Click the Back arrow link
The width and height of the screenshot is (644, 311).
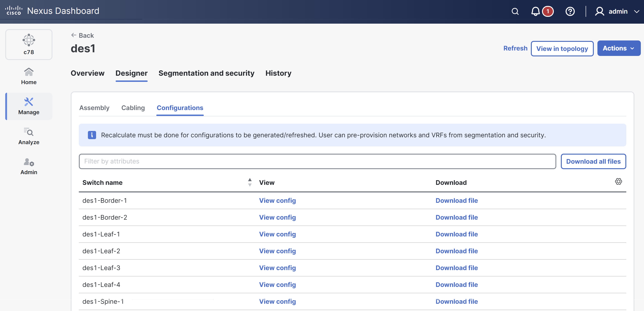coord(82,35)
